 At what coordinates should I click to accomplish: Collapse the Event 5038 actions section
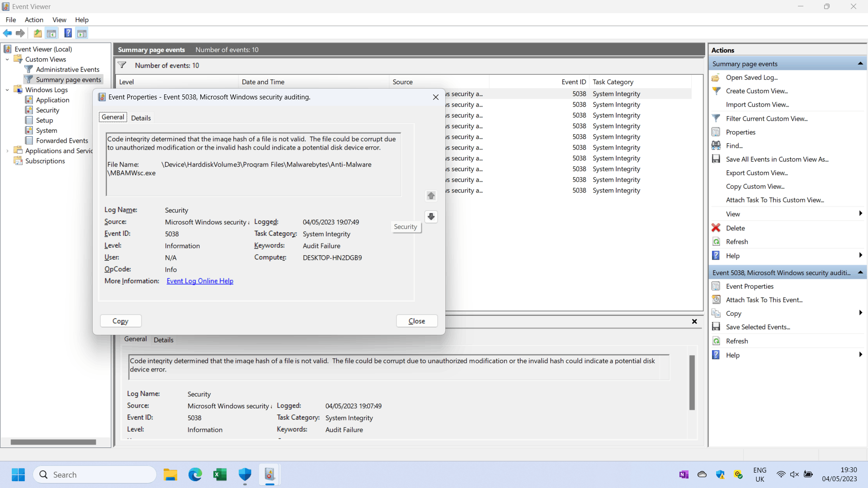tap(860, 272)
